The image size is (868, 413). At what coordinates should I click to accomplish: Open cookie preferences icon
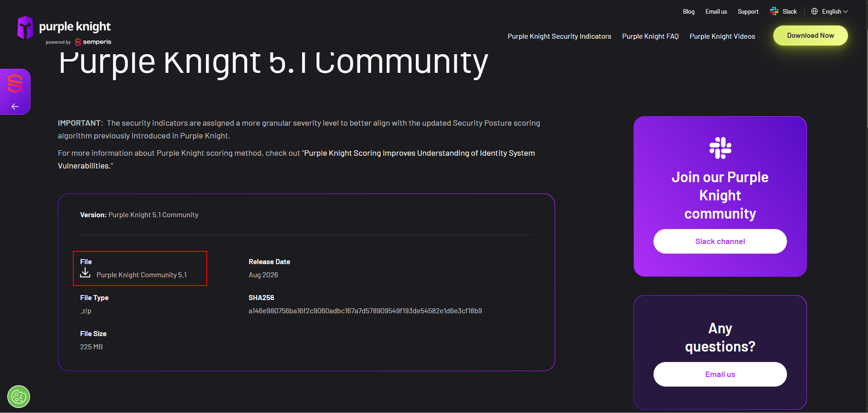pos(19,397)
